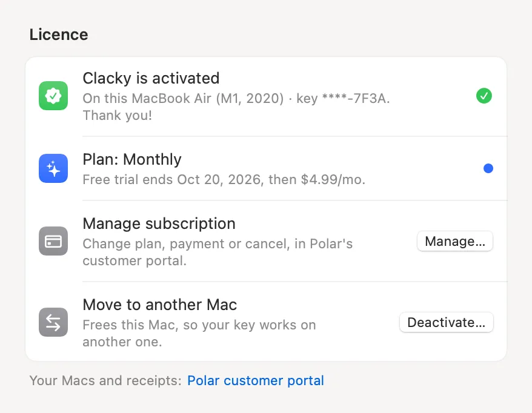Click the green checkmark status indicator
Viewport: 532px width, 413px height.
pos(484,96)
